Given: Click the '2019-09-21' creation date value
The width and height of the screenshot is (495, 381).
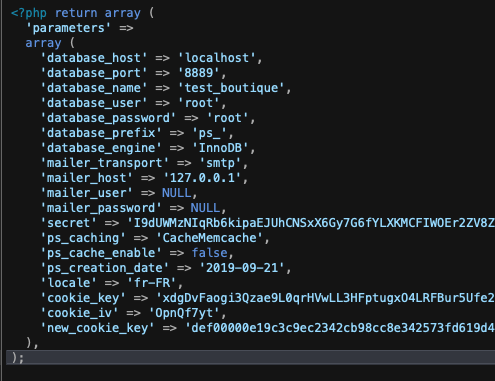Looking at the screenshot, I should point(242,268).
